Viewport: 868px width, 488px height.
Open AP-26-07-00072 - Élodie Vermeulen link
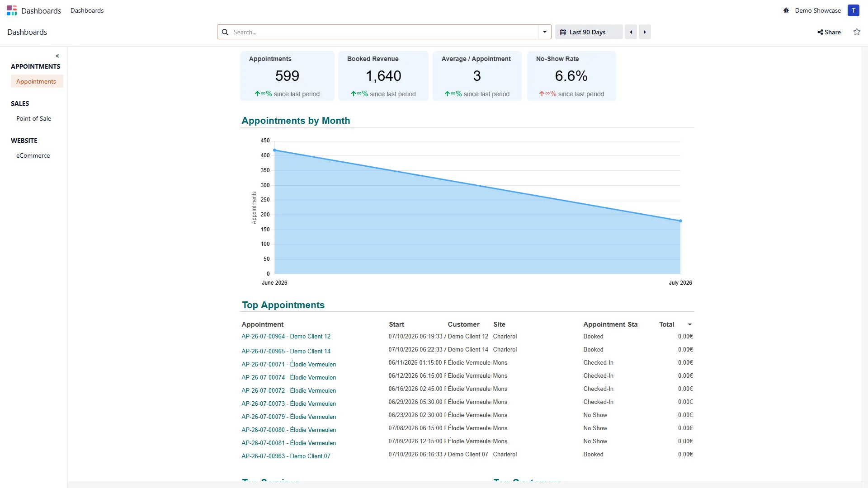pos(288,390)
